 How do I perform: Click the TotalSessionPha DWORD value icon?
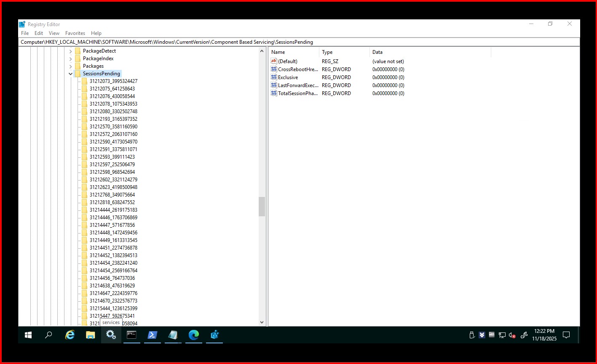[x=274, y=93]
